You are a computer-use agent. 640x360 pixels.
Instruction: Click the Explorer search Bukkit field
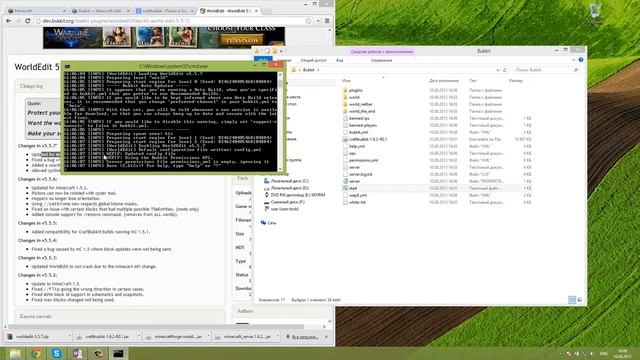click(546, 70)
